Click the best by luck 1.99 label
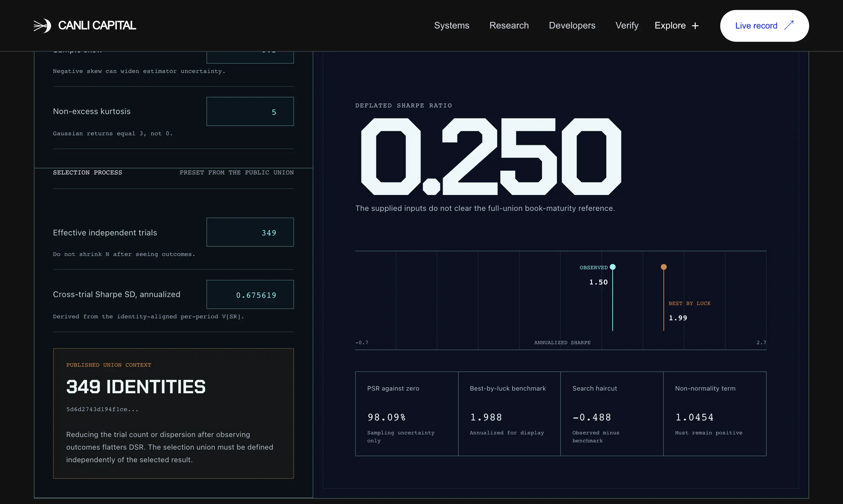The image size is (843, 504). (678, 318)
